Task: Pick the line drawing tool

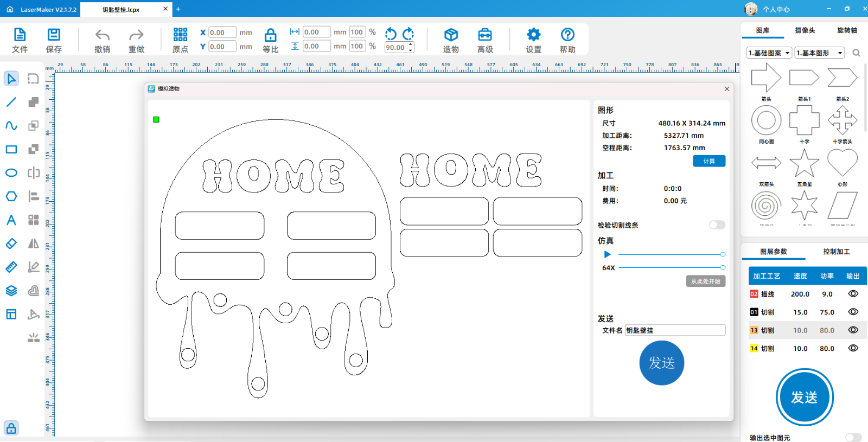Action: (11, 102)
